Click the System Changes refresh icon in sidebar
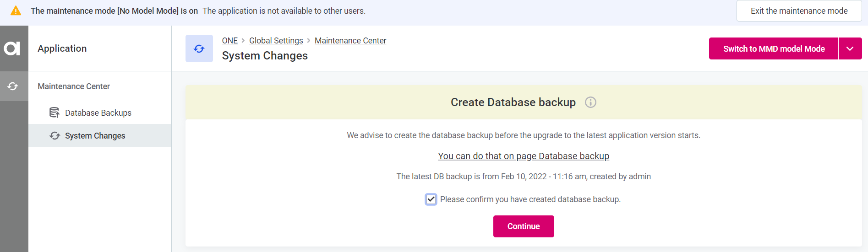868x252 pixels. tap(55, 136)
